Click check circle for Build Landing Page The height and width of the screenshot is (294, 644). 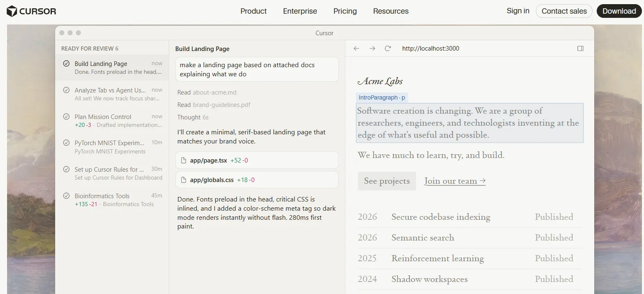tap(66, 63)
